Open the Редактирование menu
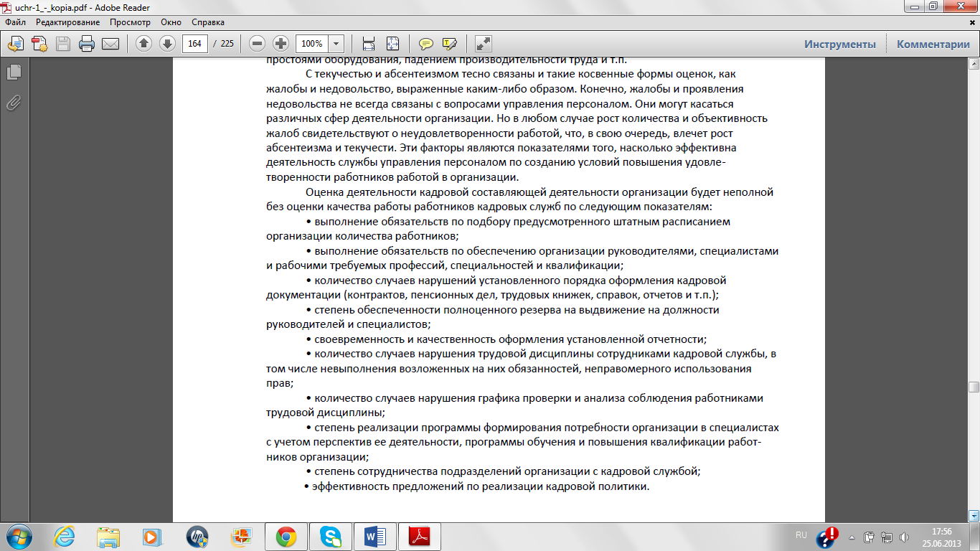 tap(68, 23)
